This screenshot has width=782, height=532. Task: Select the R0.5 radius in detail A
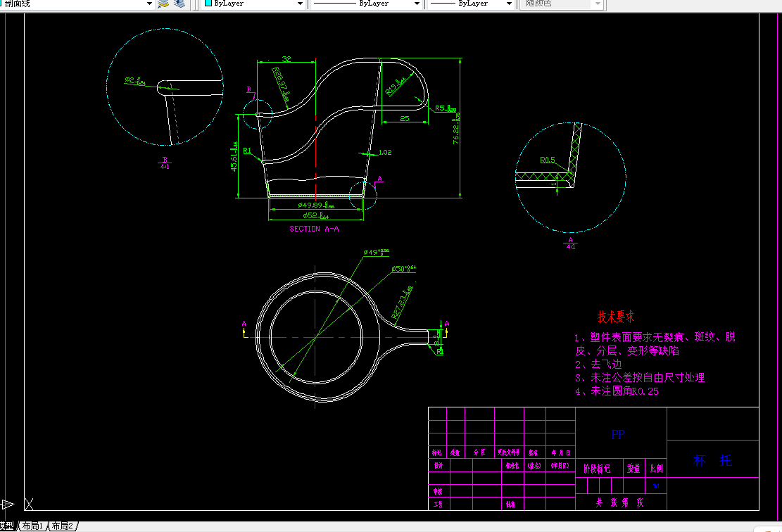pyautogui.click(x=548, y=160)
